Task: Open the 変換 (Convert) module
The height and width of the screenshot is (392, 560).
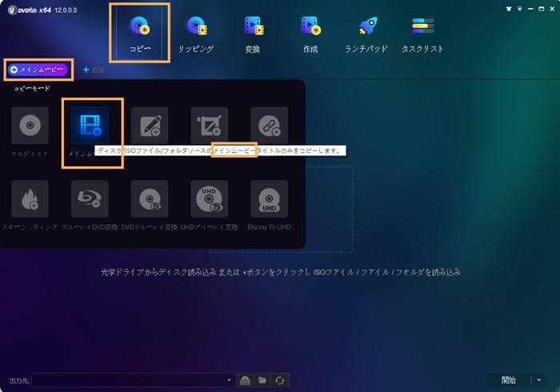Action: pyautogui.click(x=253, y=34)
